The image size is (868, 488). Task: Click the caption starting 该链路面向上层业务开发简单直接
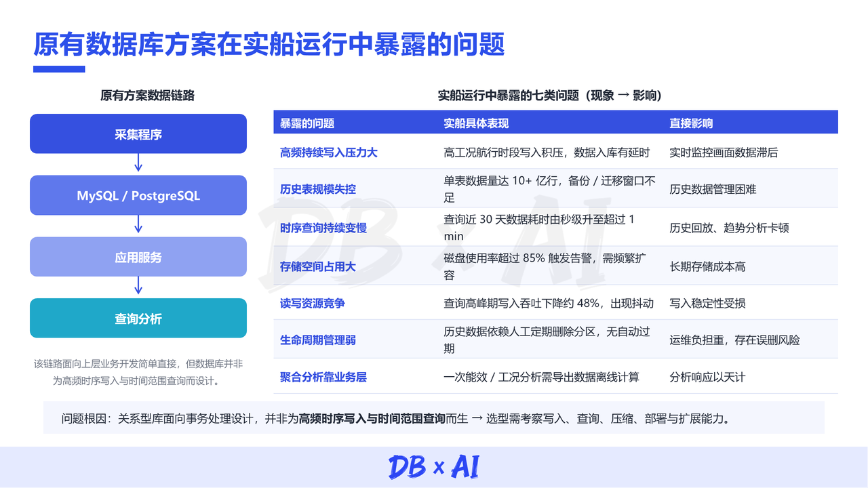click(x=138, y=372)
